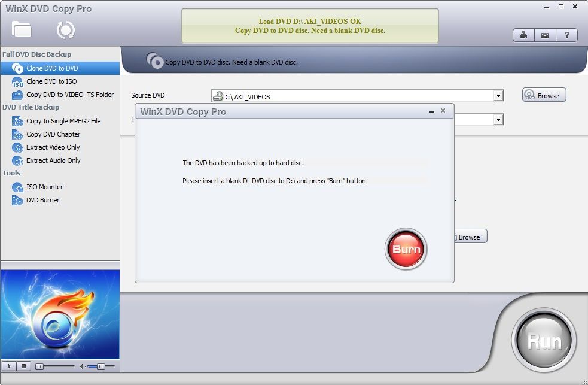Click the preview thumbnail with flaming disc logo
The height and width of the screenshot is (385, 588).
(x=60, y=314)
